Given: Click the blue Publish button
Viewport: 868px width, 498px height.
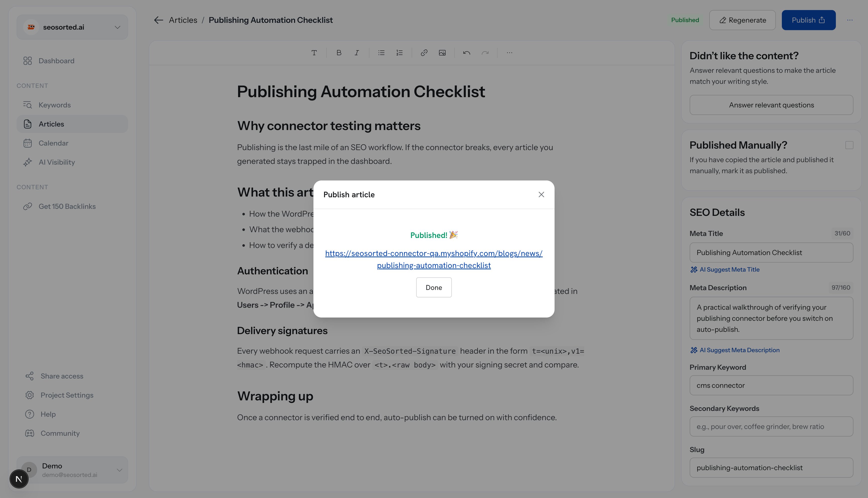Looking at the screenshot, I should (808, 20).
